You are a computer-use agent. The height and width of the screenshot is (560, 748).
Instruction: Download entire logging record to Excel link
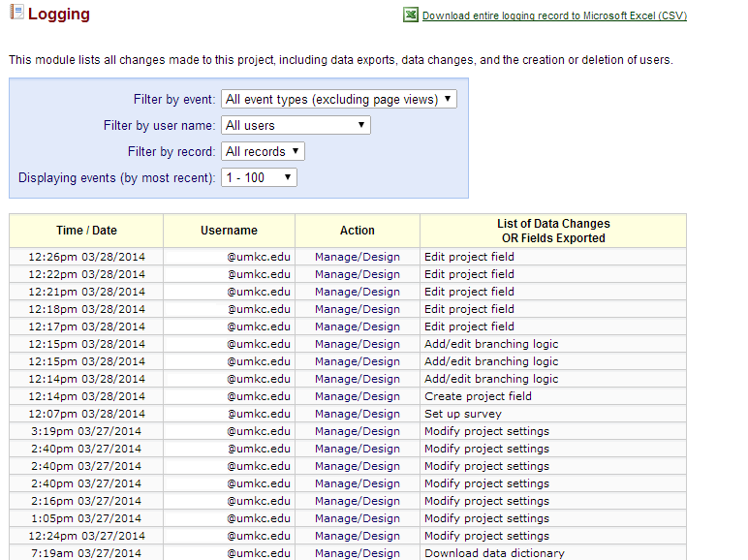pyautogui.click(x=554, y=16)
